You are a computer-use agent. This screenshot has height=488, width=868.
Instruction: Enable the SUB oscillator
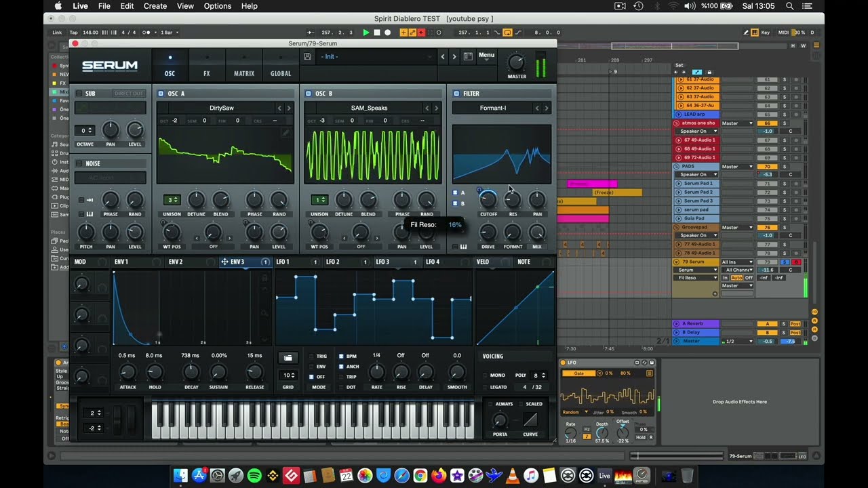[x=79, y=94]
